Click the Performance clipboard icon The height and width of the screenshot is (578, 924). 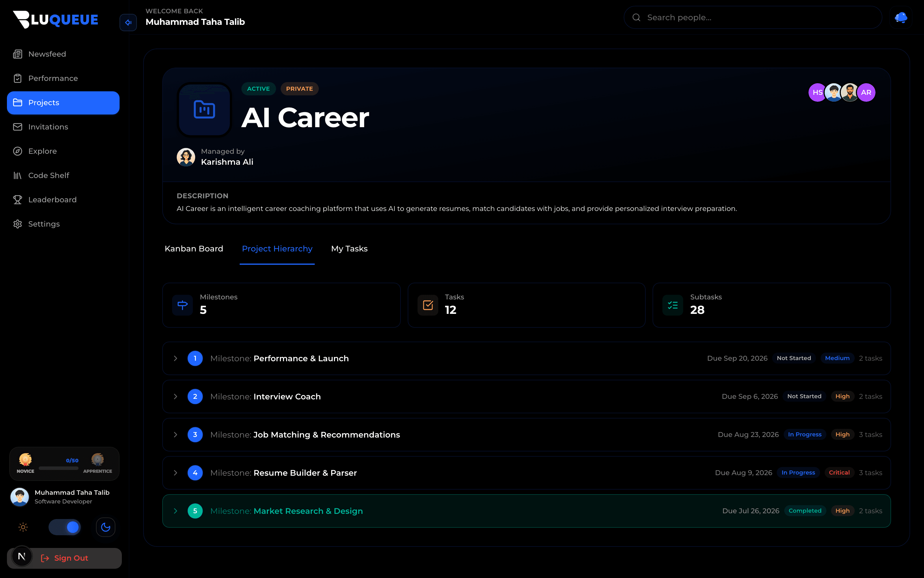tap(18, 78)
